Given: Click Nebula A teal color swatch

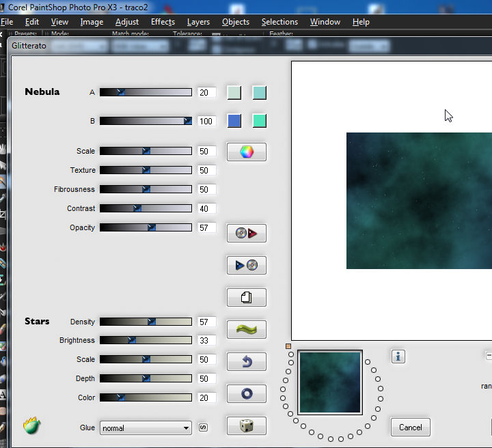Looking at the screenshot, I should 260,93.
